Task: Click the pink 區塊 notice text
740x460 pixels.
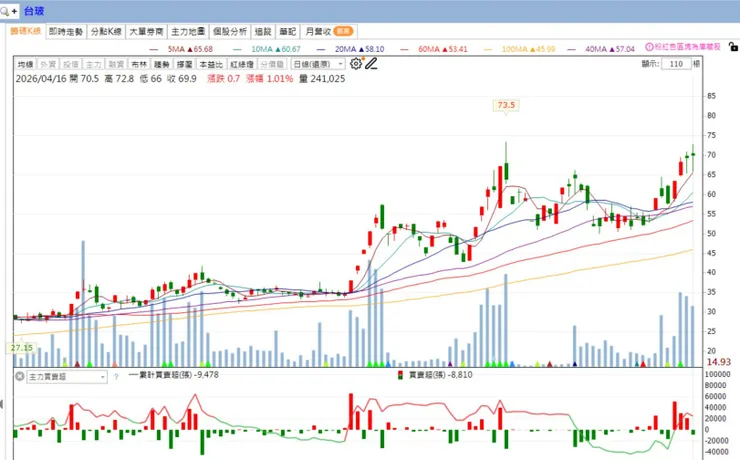Action: [688, 47]
